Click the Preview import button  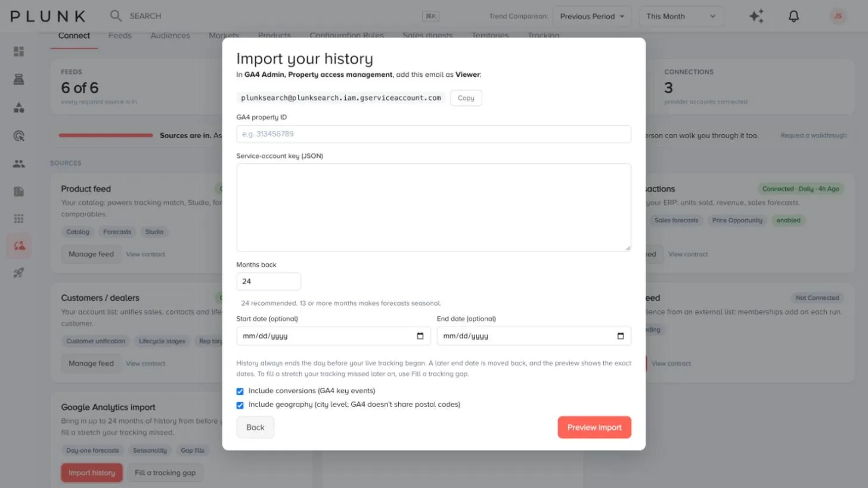click(x=594, y=427)
